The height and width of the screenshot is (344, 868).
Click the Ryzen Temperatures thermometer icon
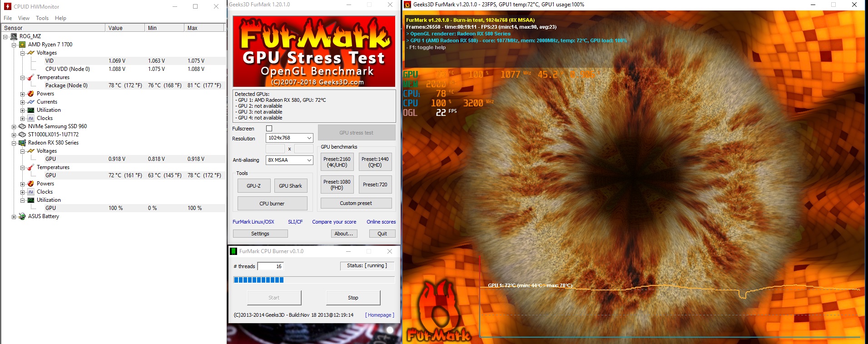pyautogui.click(x=31, y=77)
